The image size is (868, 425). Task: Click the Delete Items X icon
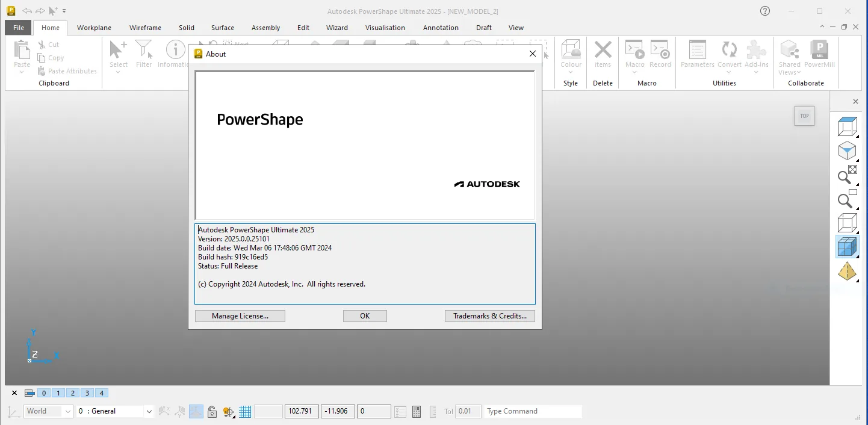603,49
